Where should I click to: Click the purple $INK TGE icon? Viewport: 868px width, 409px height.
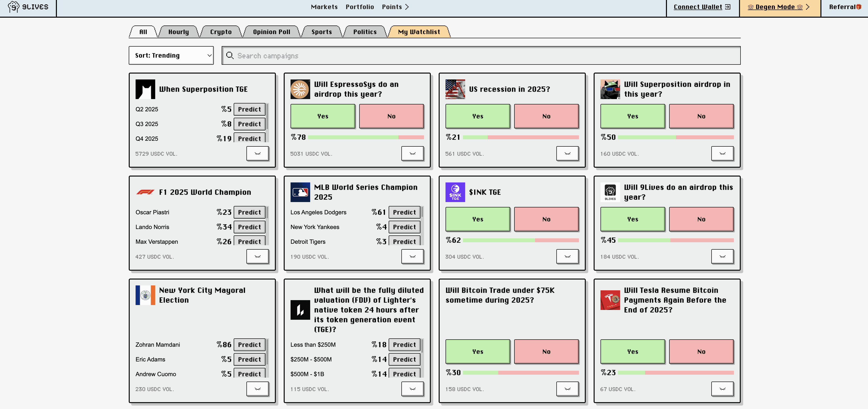click(455, 192)
